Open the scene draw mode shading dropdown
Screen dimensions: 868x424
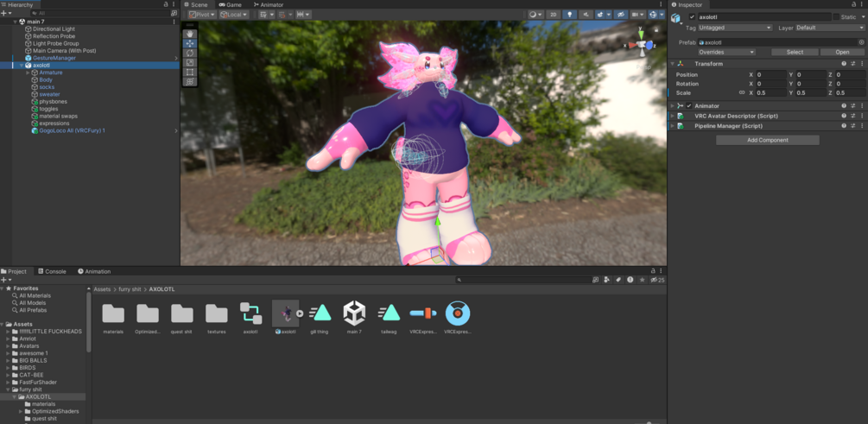tap(535, 15)
